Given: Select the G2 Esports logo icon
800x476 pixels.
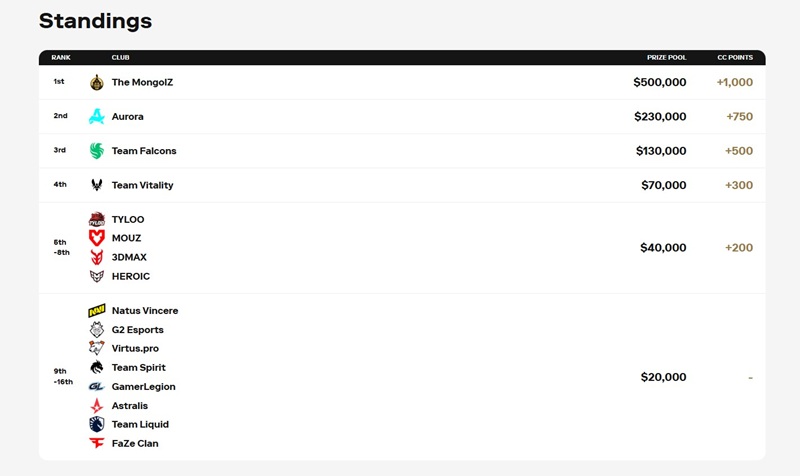Looking at the screenshot, I should click(x=97, y=330).
